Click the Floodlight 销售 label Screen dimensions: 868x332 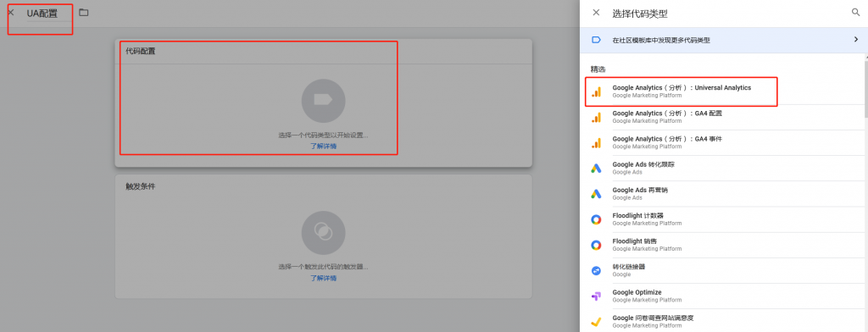coord(634,241)
